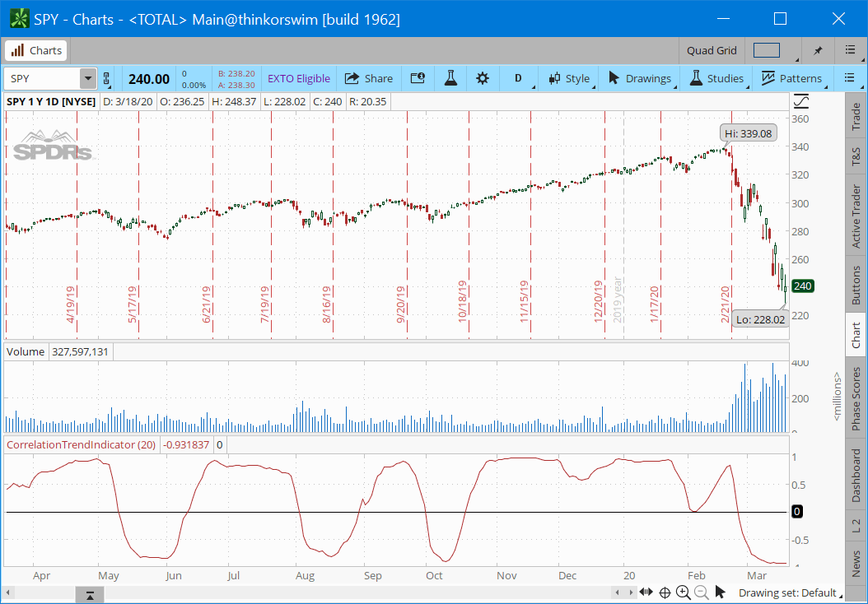This screenshot has height=604, width=868.
Task: Click the collapse button on the bottom bar
Action: [90, 594]
